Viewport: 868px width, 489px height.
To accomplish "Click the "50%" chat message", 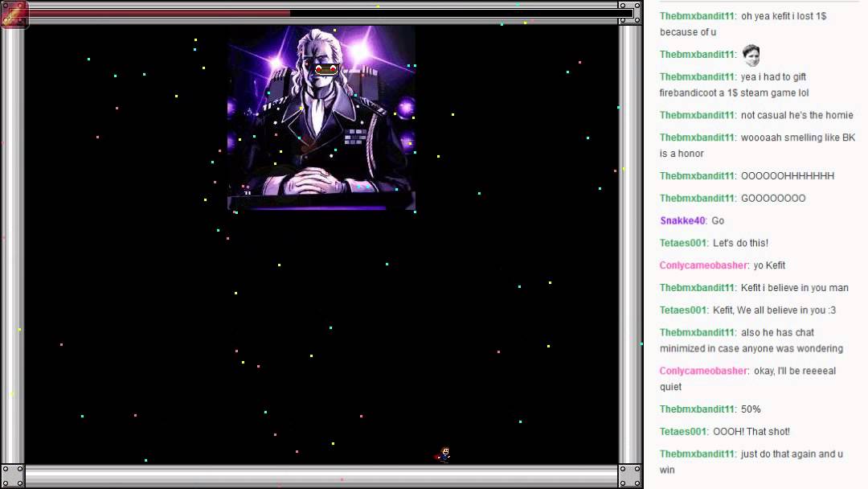I will point(751,409).
